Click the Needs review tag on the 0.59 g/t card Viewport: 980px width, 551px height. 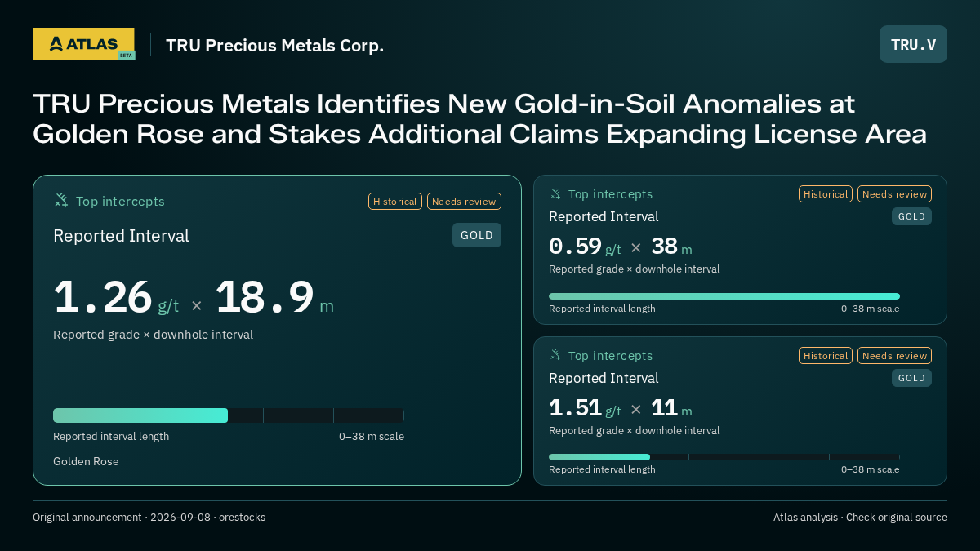click(894, 193)
